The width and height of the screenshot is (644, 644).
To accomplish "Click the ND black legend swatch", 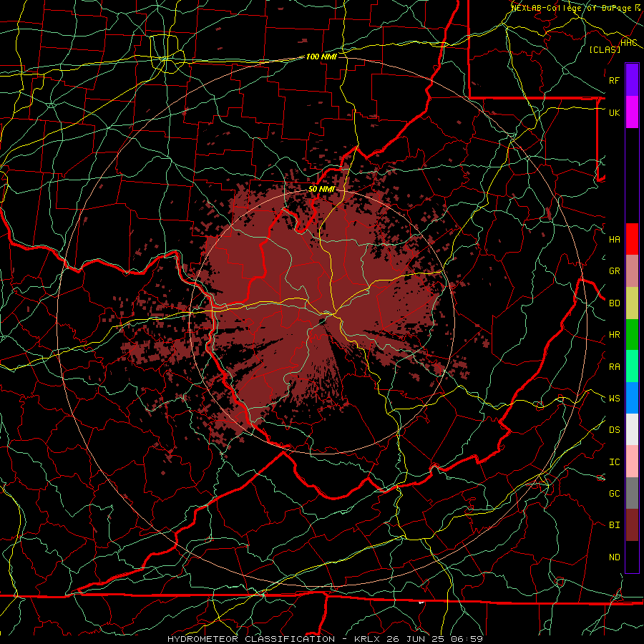I will [x=632, y=557].
